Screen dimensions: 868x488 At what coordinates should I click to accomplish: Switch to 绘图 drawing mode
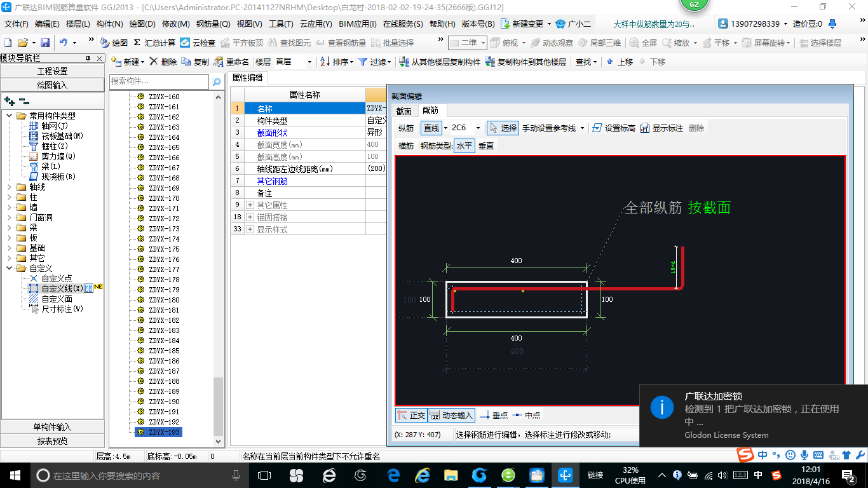[x=114, y=43]
